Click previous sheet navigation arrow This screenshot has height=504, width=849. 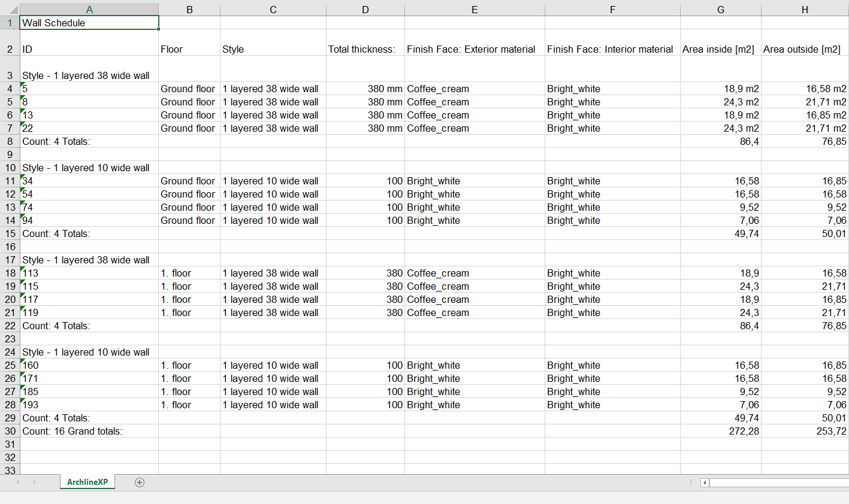17,482
